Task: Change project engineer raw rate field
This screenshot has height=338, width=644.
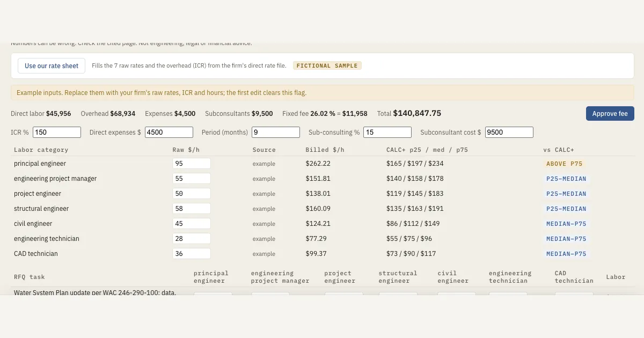Action: click(192, 194)
